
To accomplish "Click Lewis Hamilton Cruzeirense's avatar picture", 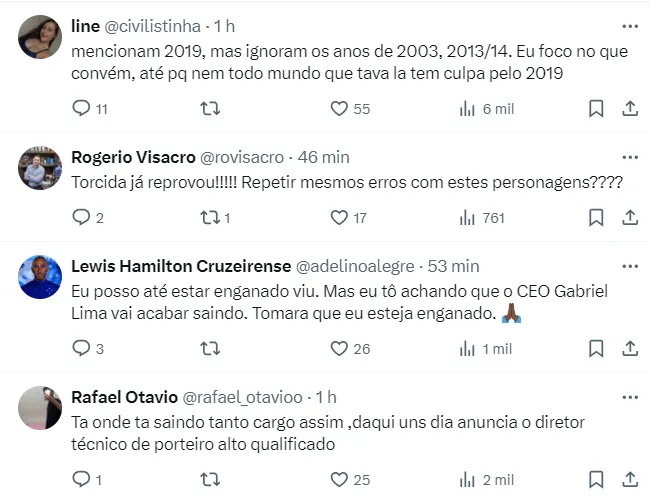I will point(40,277).
